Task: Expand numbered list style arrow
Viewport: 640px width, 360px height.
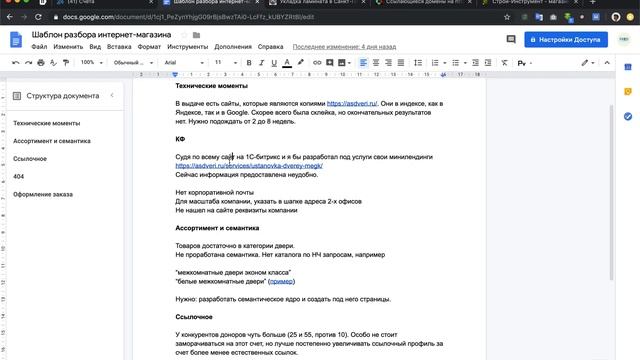Action: point(444,63)
